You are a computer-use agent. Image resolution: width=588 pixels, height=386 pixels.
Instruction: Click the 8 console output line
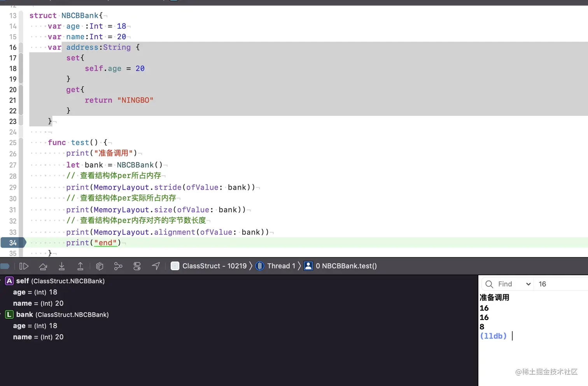point(482,327)
